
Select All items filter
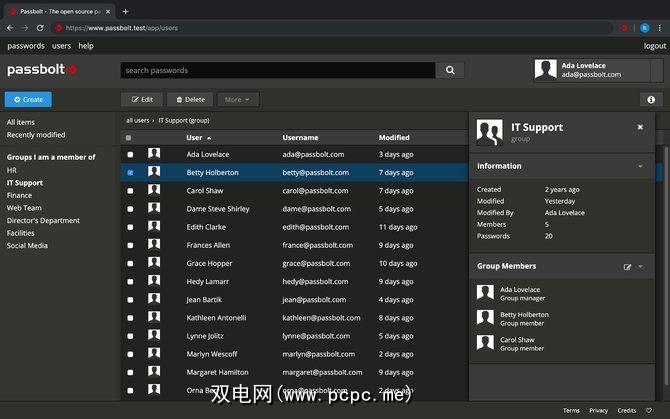[x=21, y=122]
